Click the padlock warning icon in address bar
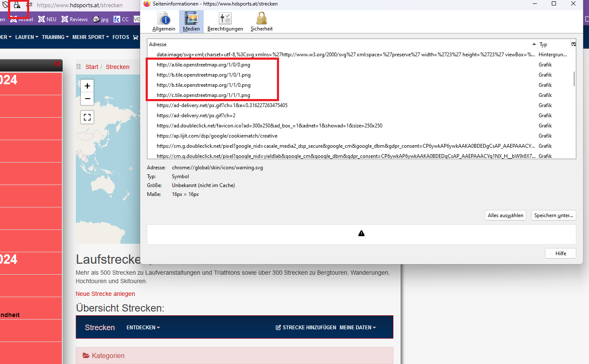589x364 pixels. 17,6
